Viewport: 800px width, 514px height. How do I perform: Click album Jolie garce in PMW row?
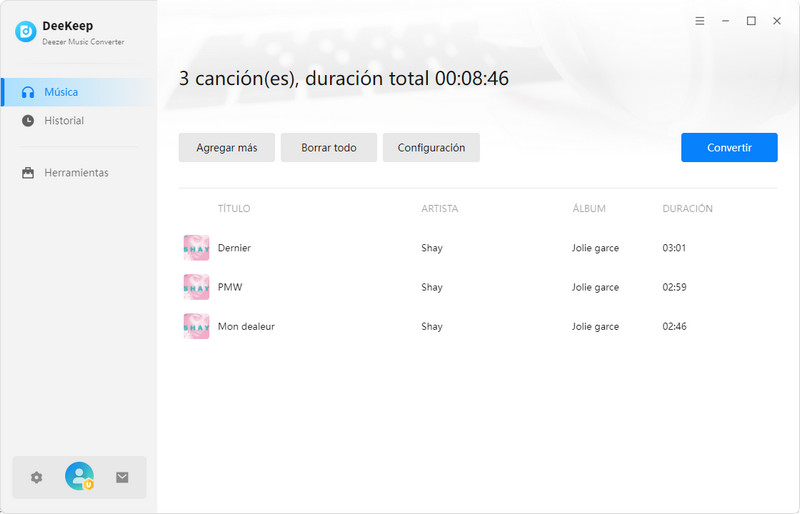pyautogui.click(x=595, y=287)
